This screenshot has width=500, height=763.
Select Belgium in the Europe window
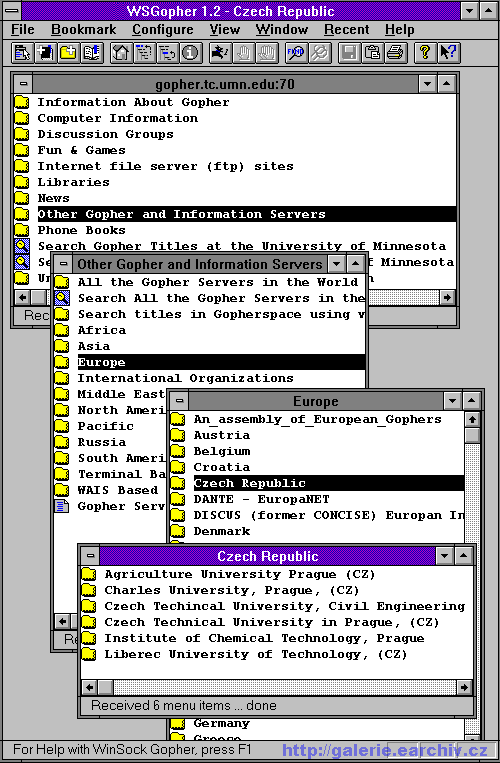tap(222, 452)
